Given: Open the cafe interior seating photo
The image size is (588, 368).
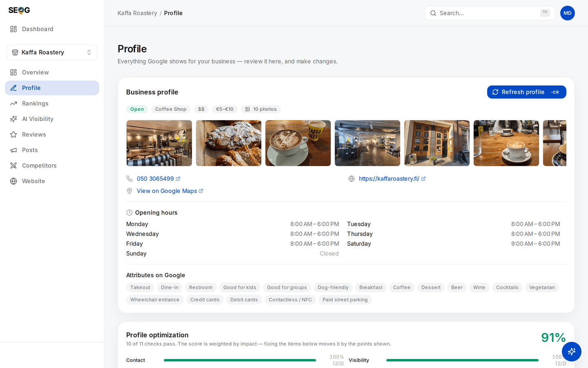Looking at the screenshot, I should coord(159,143).
